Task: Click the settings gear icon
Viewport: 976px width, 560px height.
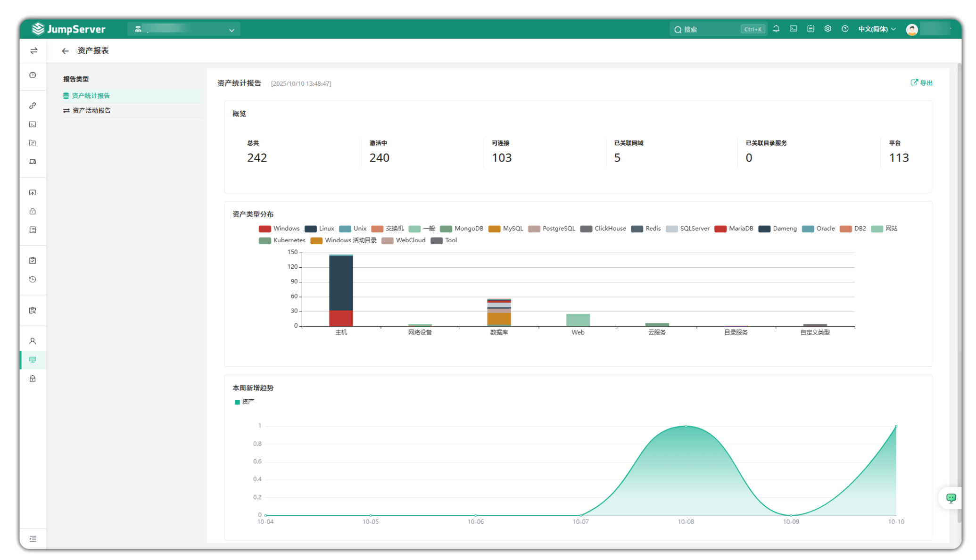Action: pyautogui.click(x=827, y=29)
